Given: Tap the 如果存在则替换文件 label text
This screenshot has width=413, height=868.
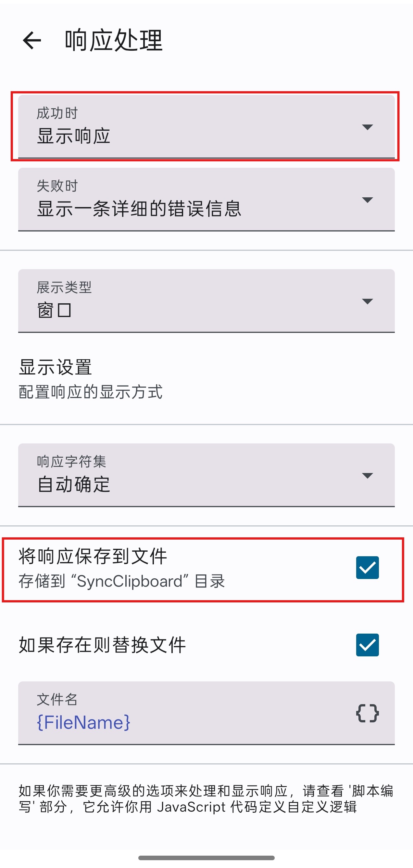Looking at the screenshot, I should (x=102, y=645).
